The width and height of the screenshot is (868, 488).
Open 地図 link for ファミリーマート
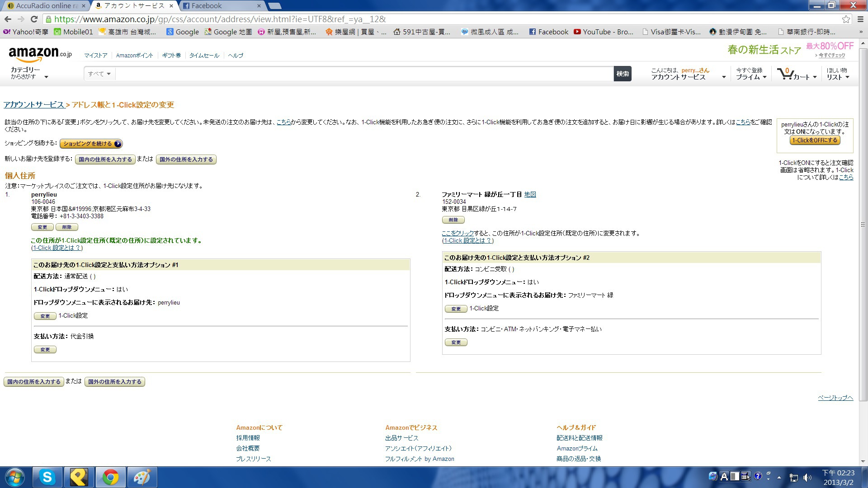point(530,194)
